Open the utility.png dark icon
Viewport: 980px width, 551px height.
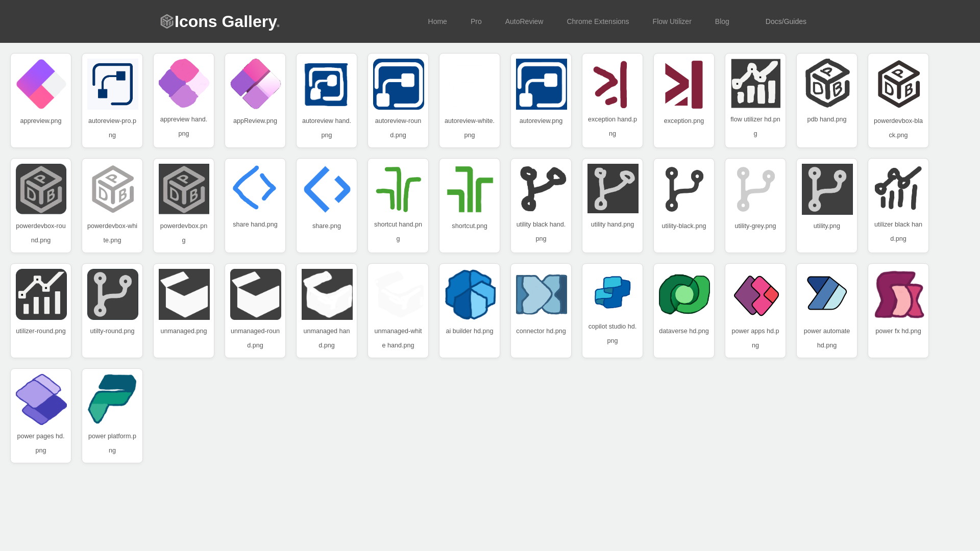pyautogui.click(x=827, y=189)
